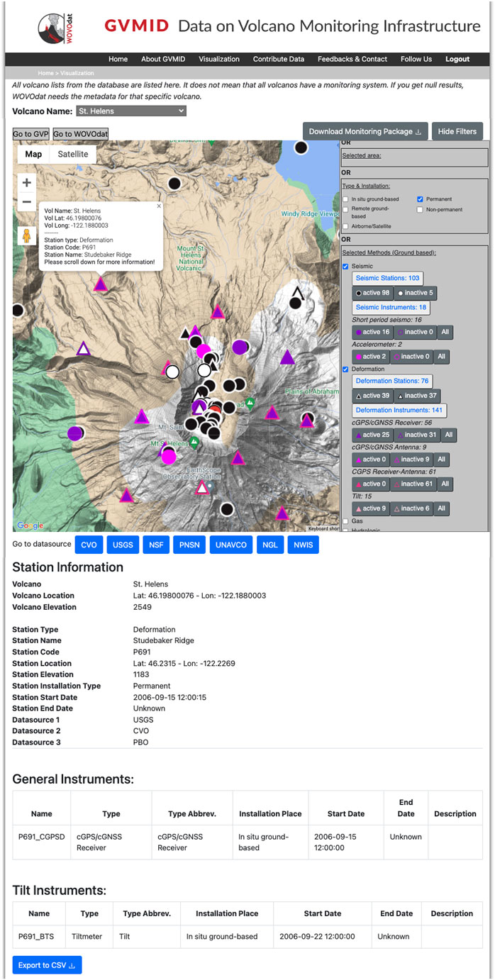Check the Non-permanent checkbox
The width and height of the screenshot is (495, 980).
click(421, 210)
